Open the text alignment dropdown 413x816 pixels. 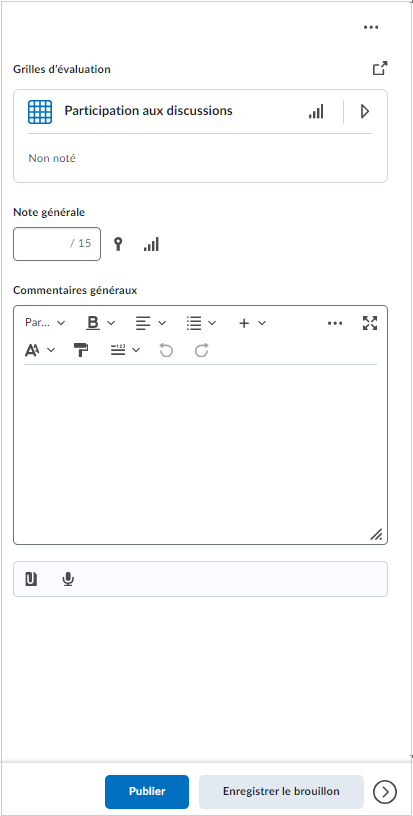tap(150, 323)
